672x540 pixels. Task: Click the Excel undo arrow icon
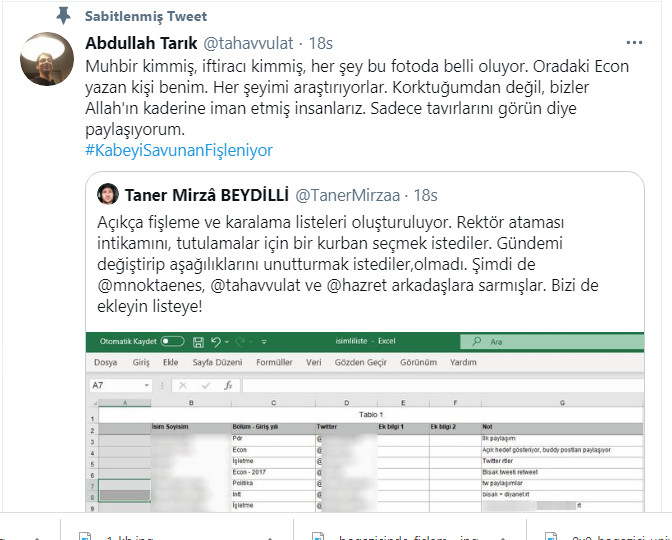216,342
